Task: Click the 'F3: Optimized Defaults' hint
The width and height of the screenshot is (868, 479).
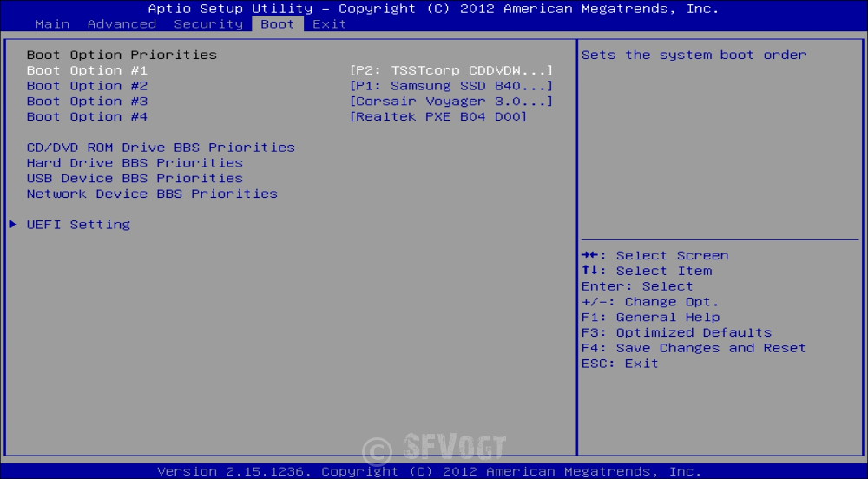Action: tap(676, 333)
